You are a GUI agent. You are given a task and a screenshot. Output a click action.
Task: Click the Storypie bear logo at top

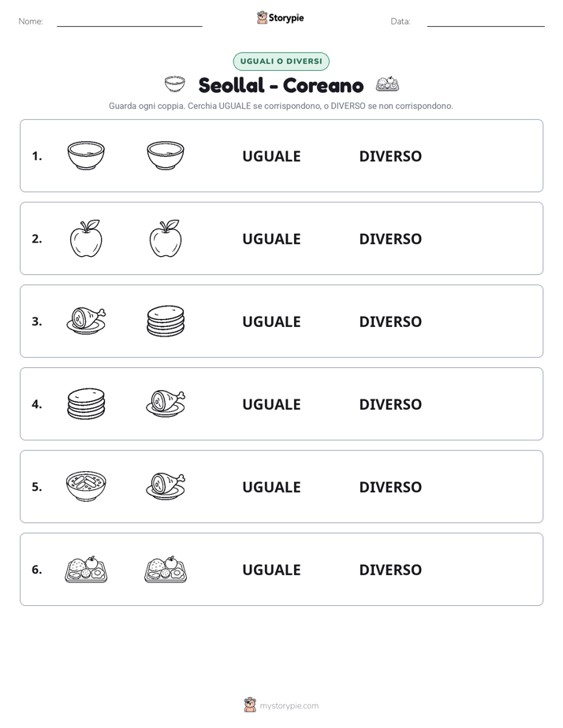click(x=262, y=17)
